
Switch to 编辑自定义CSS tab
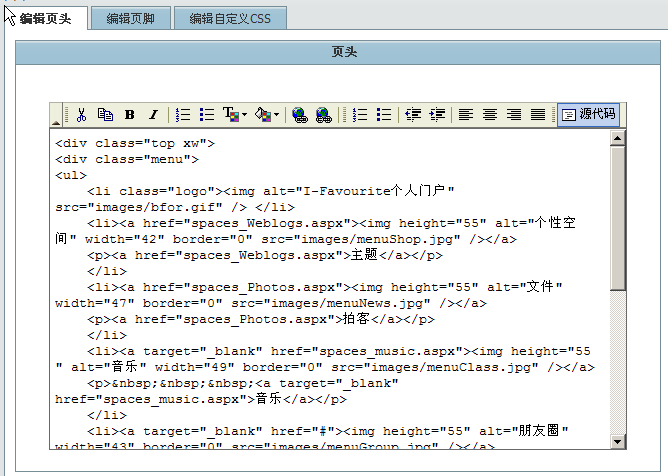(x=230, y=18)
